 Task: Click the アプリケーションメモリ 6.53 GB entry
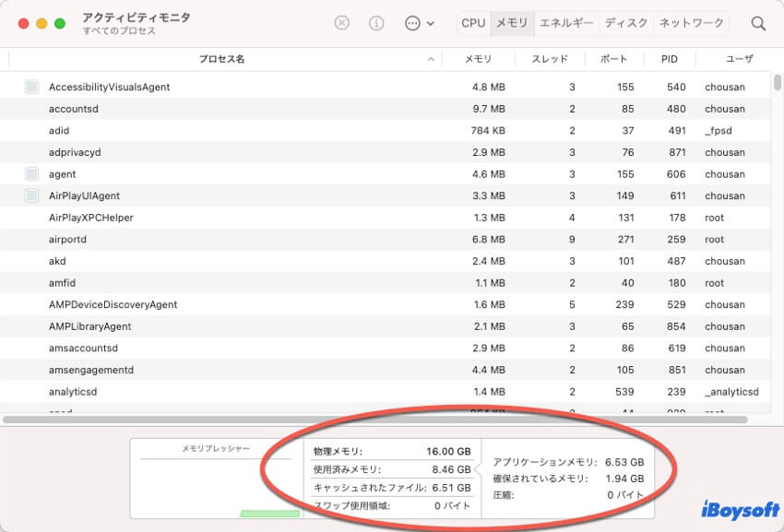(568, 462)
